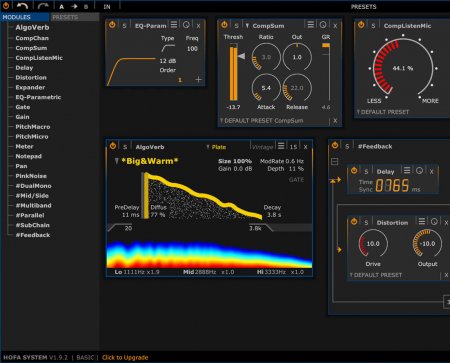
Task: Click the Delay time 0765 ms field
Action: [x=392, y=185]
